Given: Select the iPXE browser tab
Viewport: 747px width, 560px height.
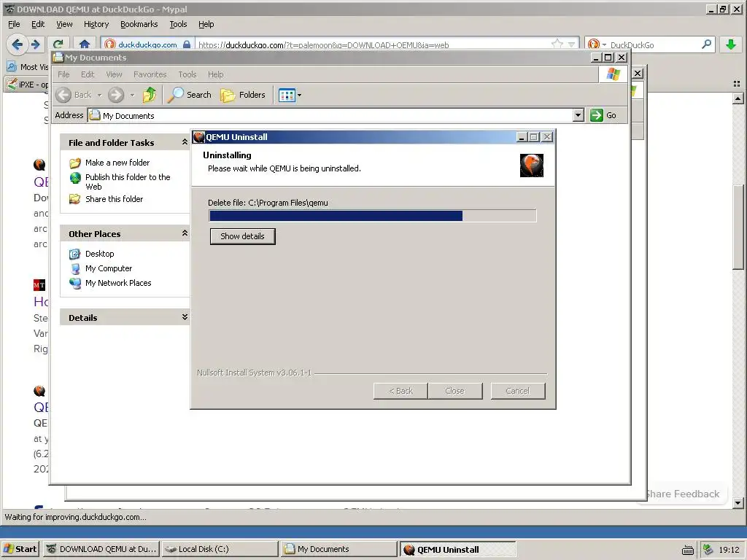Looking at the screenshot, I should (27, 85).
